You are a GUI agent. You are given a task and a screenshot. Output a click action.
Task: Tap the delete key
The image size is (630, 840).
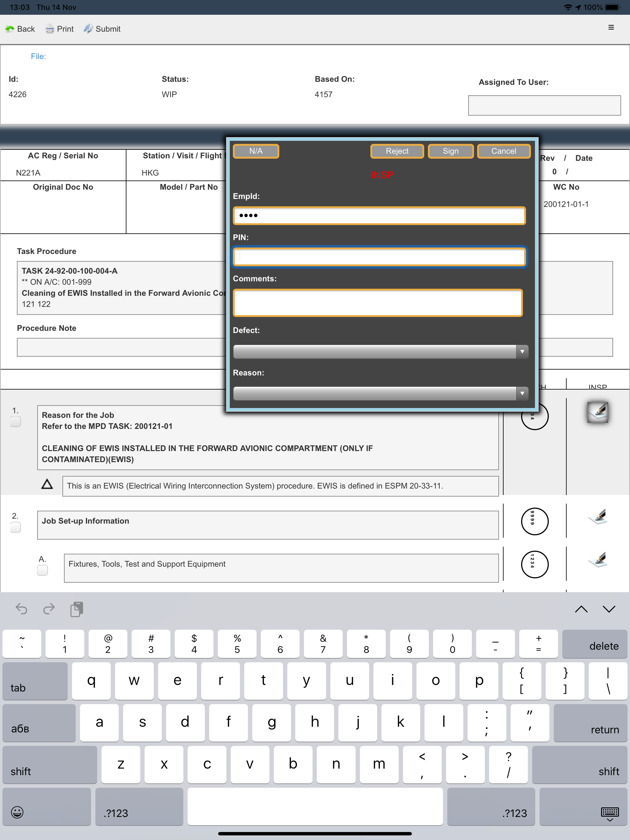[595, 644]
